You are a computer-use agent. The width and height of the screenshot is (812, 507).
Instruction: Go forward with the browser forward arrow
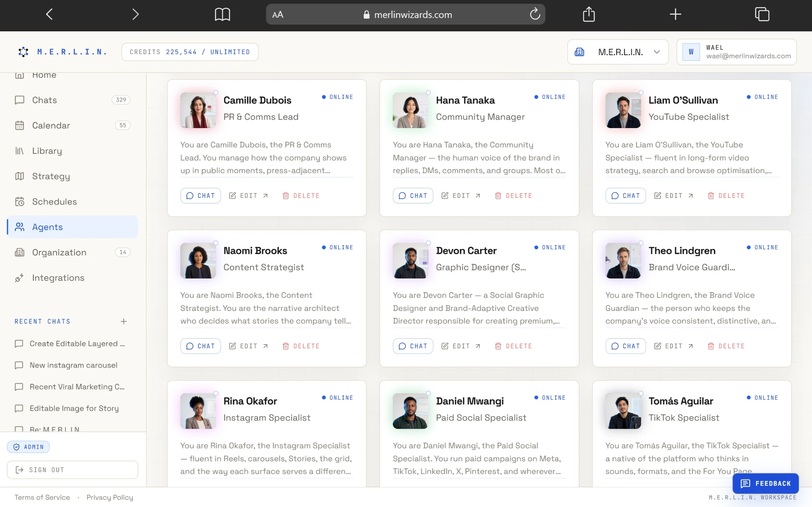pos(135,14)
